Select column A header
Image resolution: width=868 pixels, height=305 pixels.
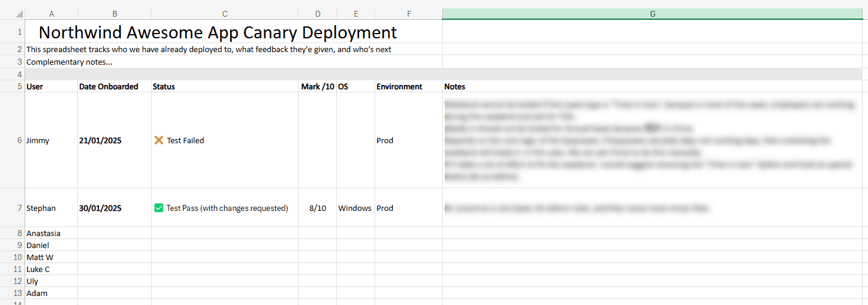point(51,14)
